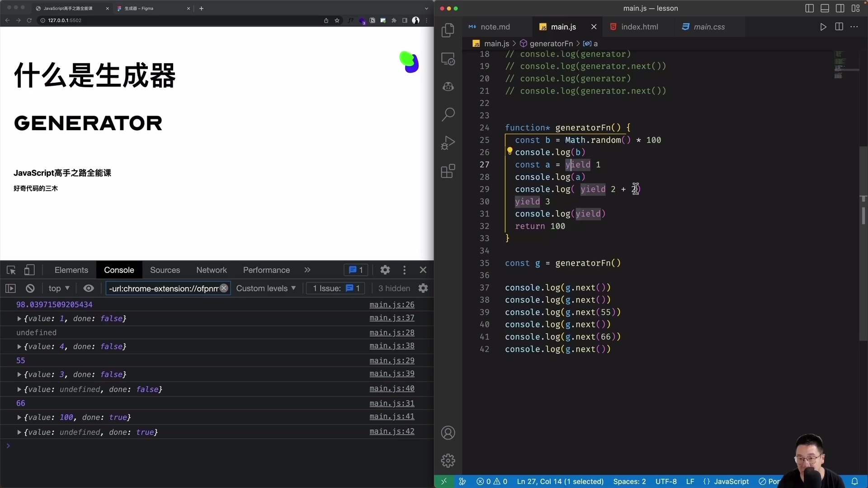Switch to the Network tab in DevTools

(x=212, y=270)
